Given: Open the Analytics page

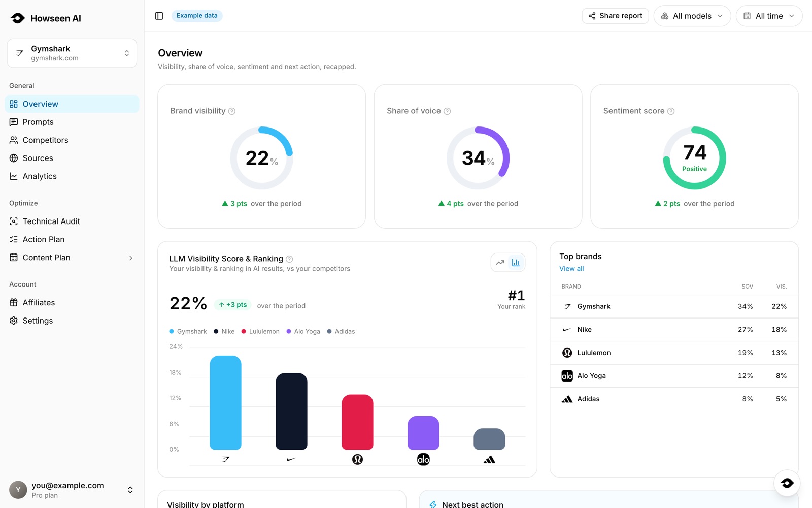Looking at the screenshot, I should coord(72,176).
